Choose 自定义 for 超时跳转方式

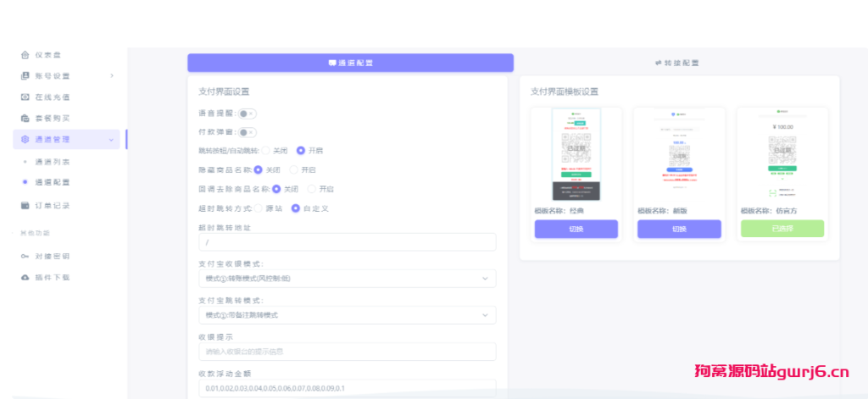pyautogui.click(x=296, y=208)
